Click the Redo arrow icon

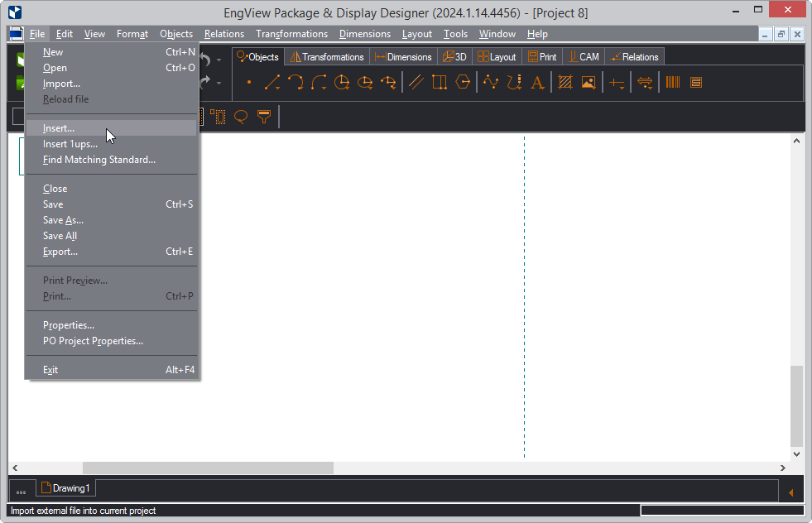point(205,82)
